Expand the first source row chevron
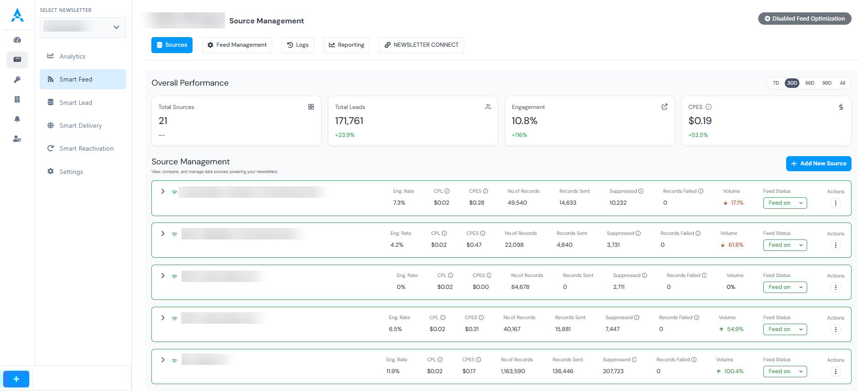Image resolution: width=868 pixels, height=391 pixels. 163,191
